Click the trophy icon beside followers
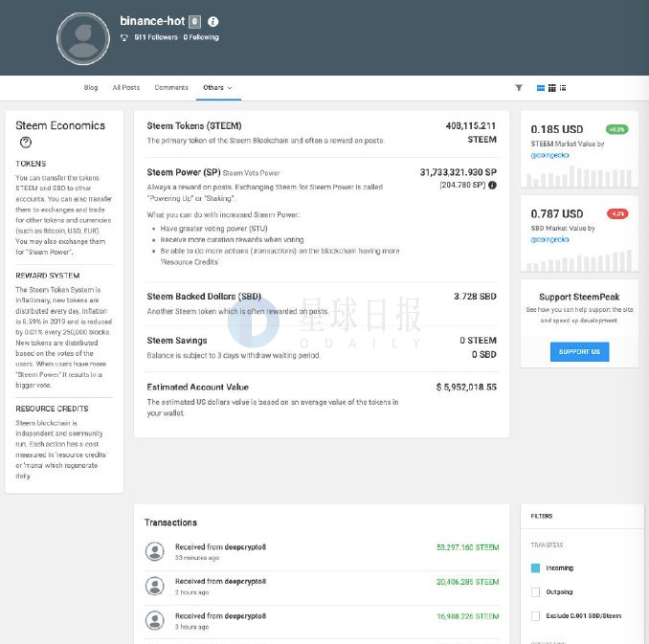The image size is (649, 644). (124, 37)
